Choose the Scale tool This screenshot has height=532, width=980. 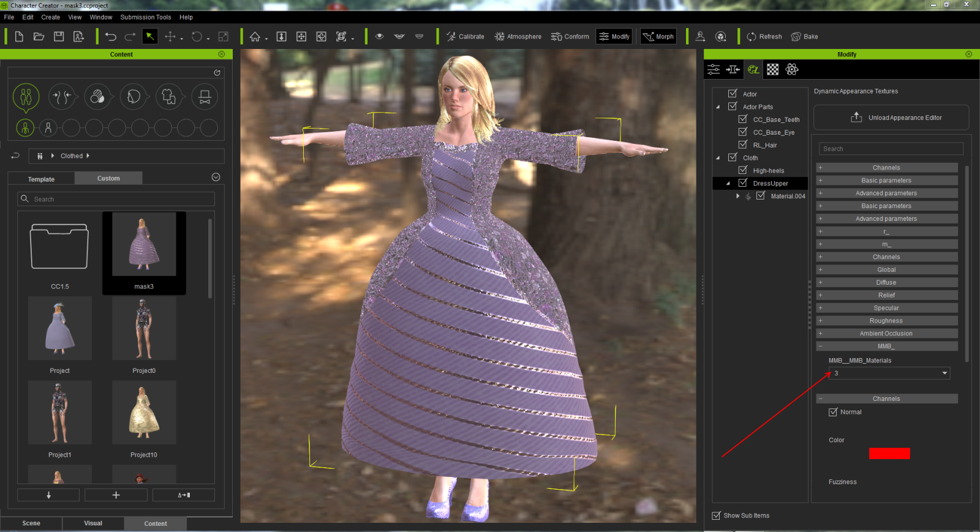[x=224, y=37]
